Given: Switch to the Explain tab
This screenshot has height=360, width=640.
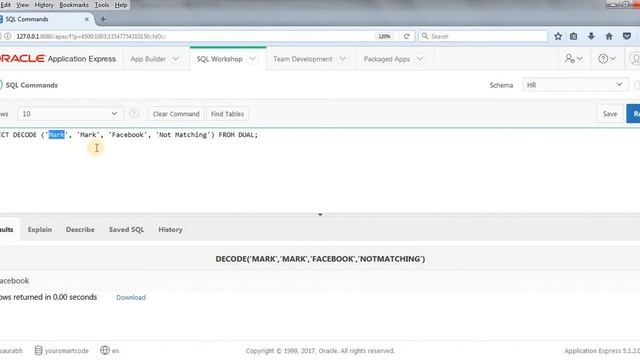Looking at the screenshot, I should [40, 229].
